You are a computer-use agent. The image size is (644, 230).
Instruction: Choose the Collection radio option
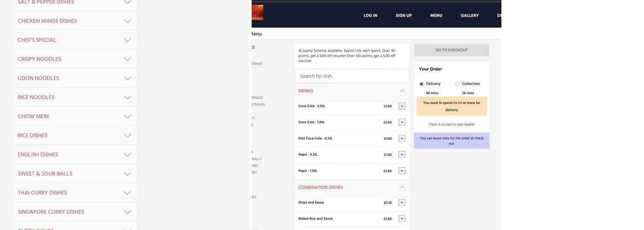[457, 84]
